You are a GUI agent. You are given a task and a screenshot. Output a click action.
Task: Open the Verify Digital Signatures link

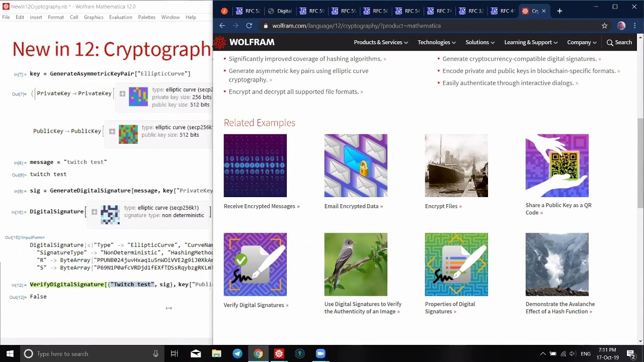[x=256, y=305]
